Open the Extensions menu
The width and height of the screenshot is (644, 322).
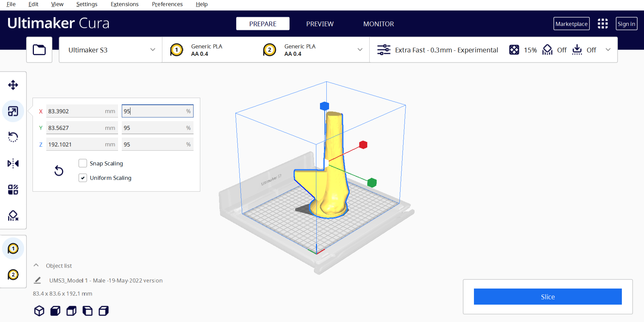pos(124,4)
